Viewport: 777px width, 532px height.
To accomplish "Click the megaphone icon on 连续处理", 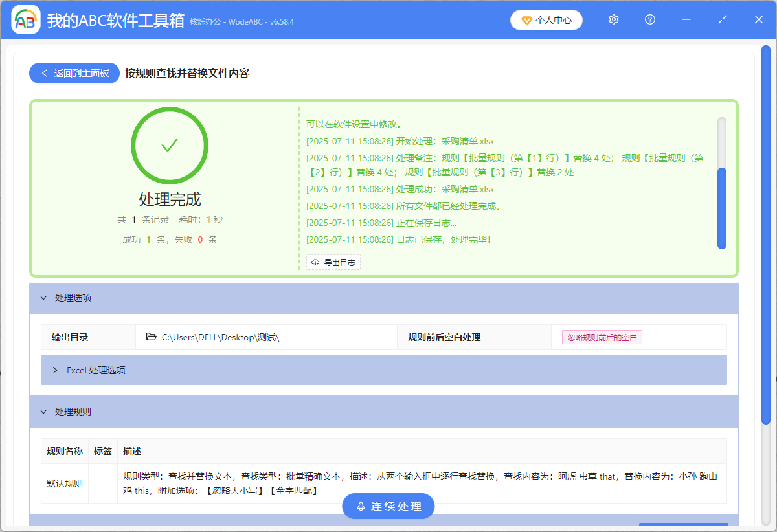I will click(x=361, y=506).
